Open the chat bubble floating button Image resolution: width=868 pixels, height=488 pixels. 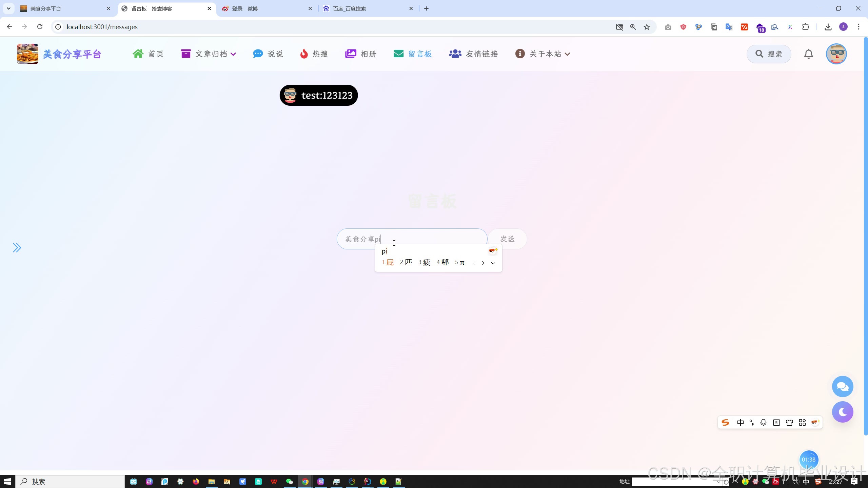point(842,386)
